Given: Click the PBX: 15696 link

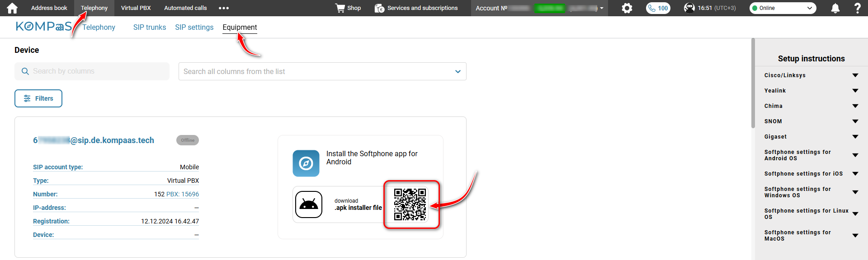Looking at the screenshot, I should coord(183,194).
